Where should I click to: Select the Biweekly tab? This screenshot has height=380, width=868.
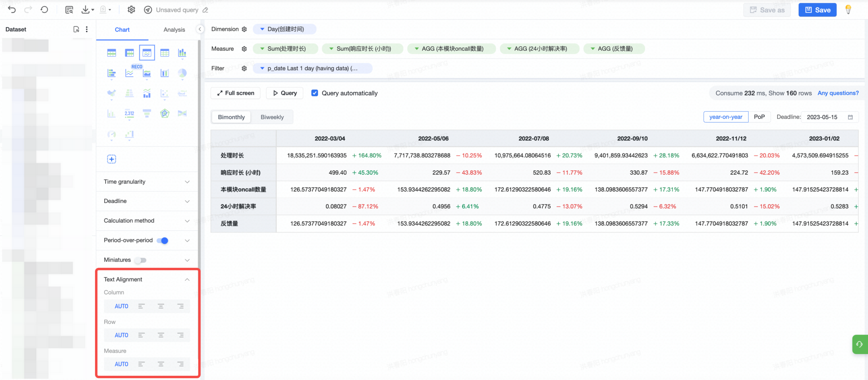(272, 117)
